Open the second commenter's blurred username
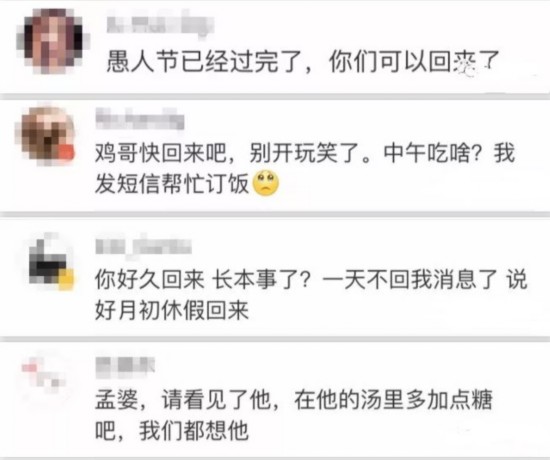 (x=140, y=118)
